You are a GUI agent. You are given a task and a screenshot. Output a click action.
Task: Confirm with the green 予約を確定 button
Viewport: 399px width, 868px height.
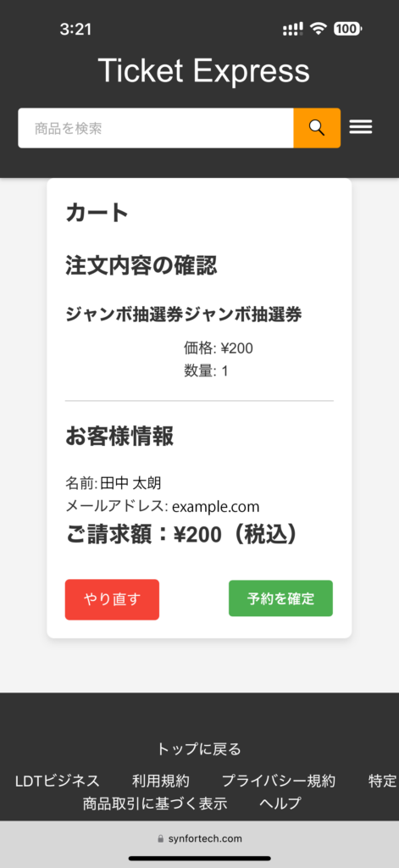coord(280,598)
